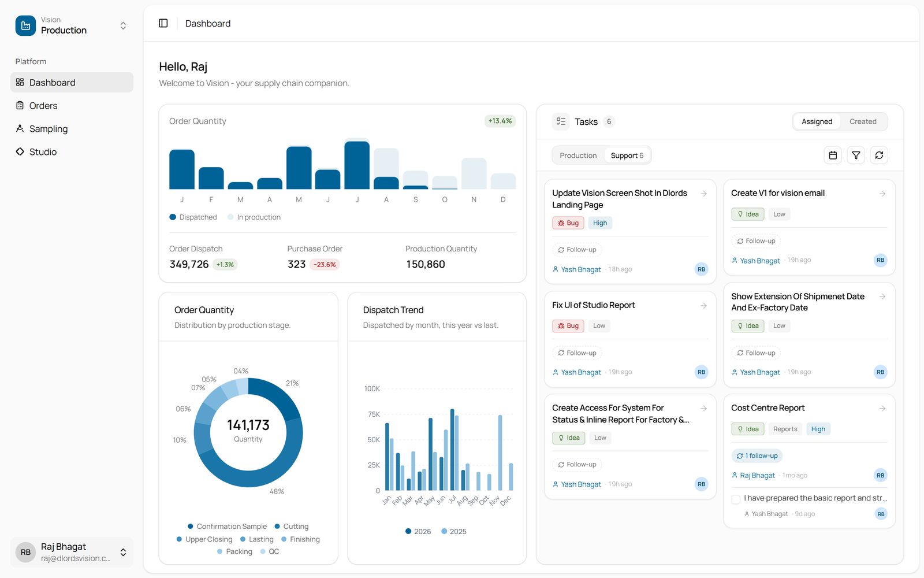Expand Follow-up on Show Extension task
Screen dimensions: 924x578
click(x=756, y=353)
